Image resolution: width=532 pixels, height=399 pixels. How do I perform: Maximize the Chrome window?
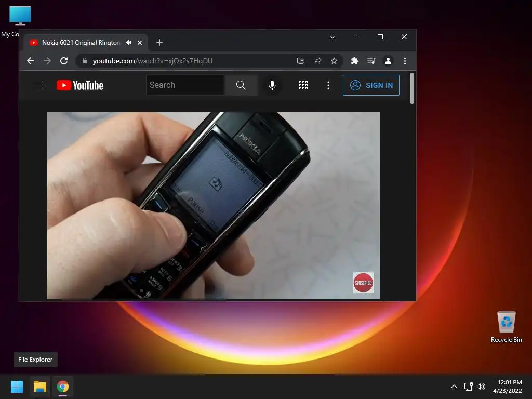click(380, 37)
